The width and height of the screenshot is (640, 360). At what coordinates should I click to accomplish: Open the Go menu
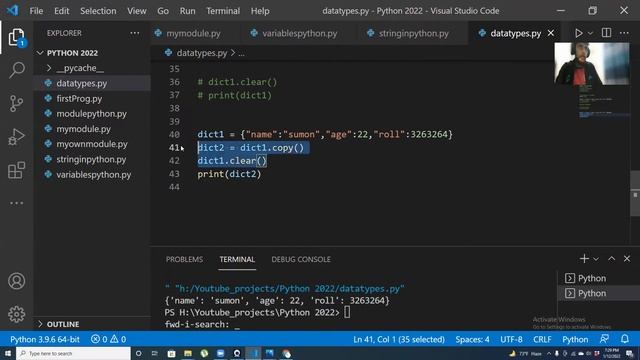pos(163,11)
